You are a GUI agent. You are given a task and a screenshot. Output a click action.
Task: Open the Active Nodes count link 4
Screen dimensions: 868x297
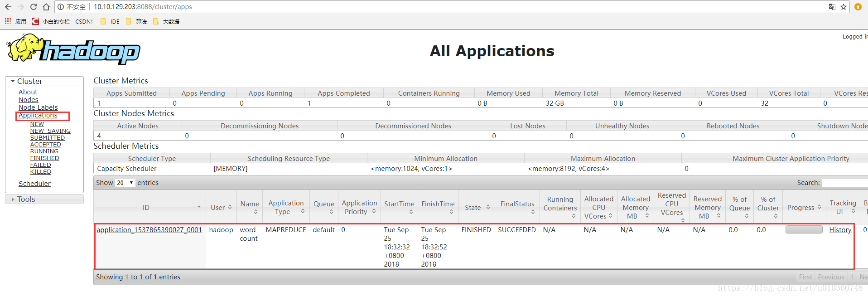click(99, 136)
